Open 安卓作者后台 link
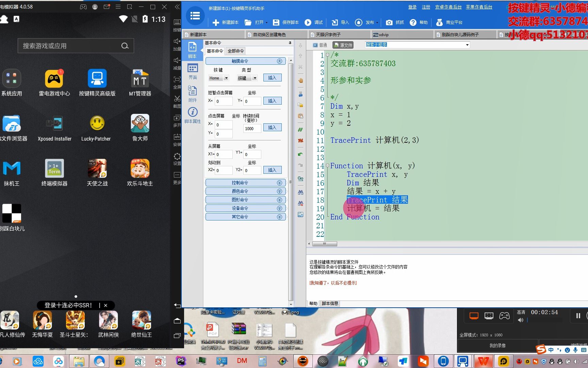 pos(448,7)
